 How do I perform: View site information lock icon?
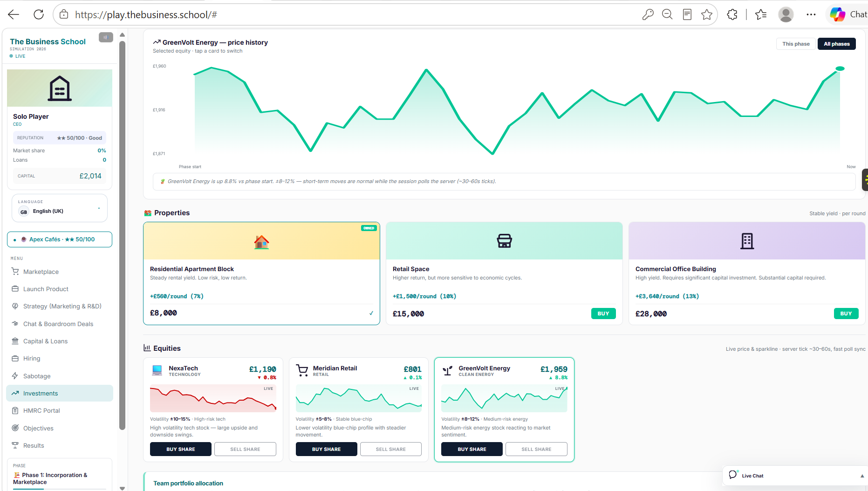click(64, 14)
